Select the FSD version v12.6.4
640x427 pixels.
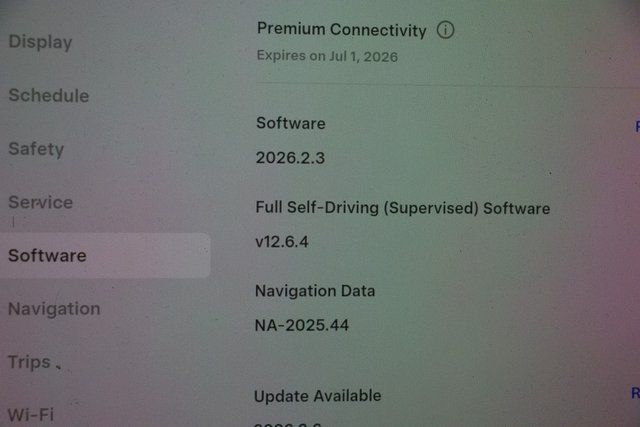coord(282,242)
